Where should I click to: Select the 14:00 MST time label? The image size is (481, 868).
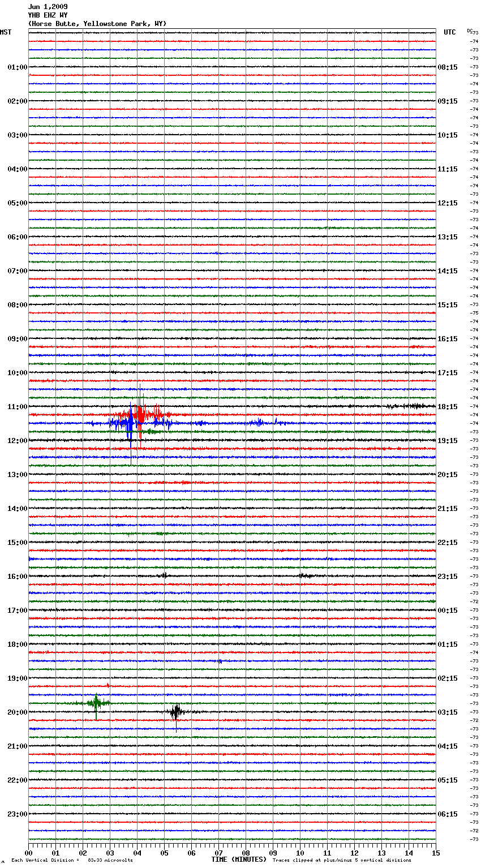coord(18,509)
